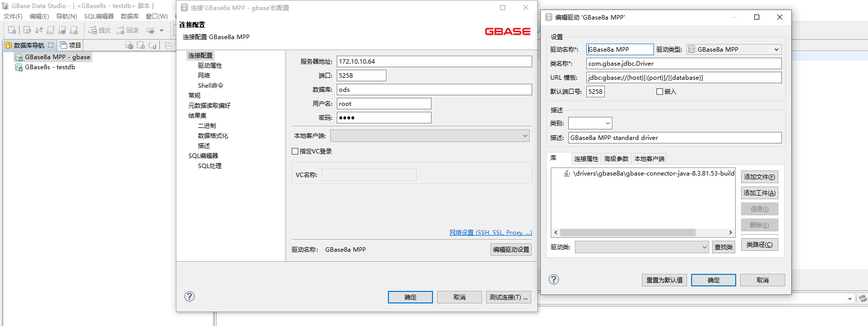Open the 编辑(E) menu
Screen dimensions: 868x326
tap(39, 17)
